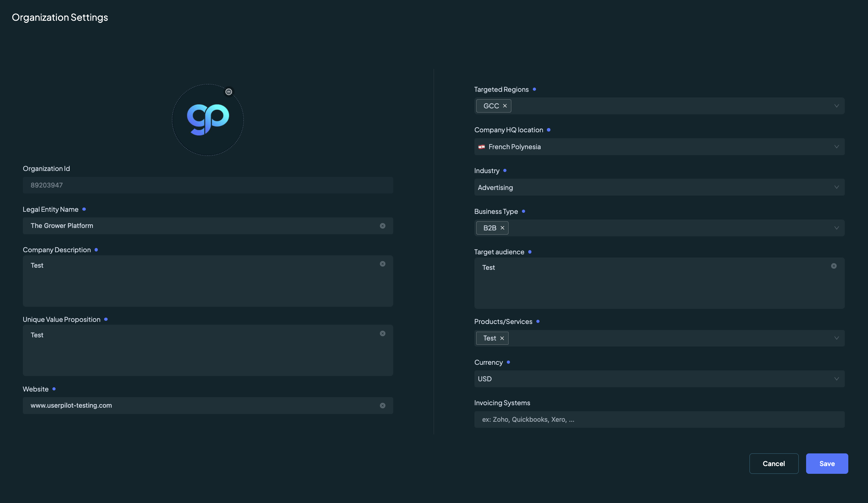The width and height of the screenshot is (868, 503).
Task: Remove the Test product tag
Action: (x=502, y=338)
